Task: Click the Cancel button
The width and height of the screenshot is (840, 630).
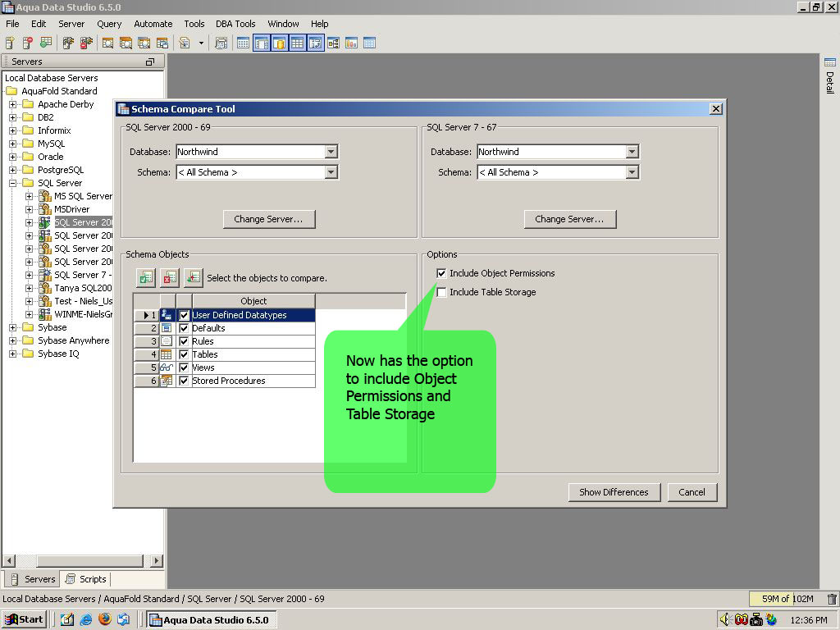Action: tap(692, 492)
